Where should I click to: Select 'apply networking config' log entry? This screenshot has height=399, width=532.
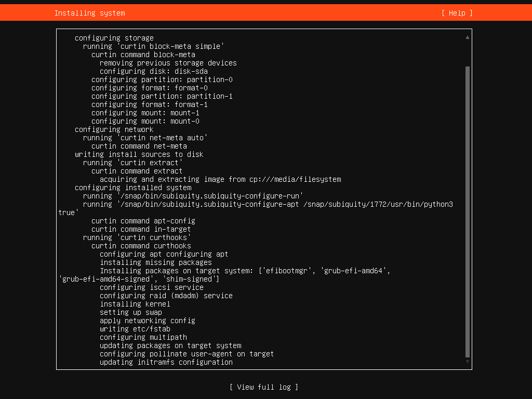coord(148,321)
